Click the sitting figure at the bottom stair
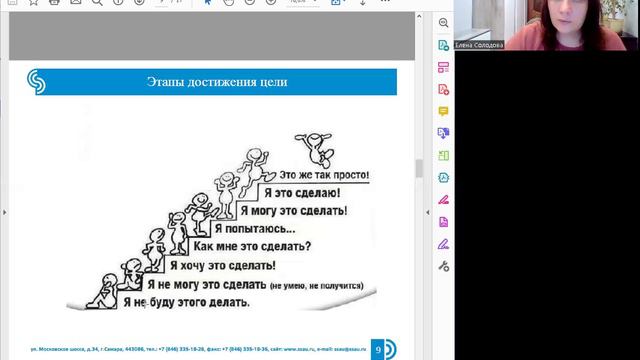This screenshot has width=640, height=360. (x=102, y=291)
